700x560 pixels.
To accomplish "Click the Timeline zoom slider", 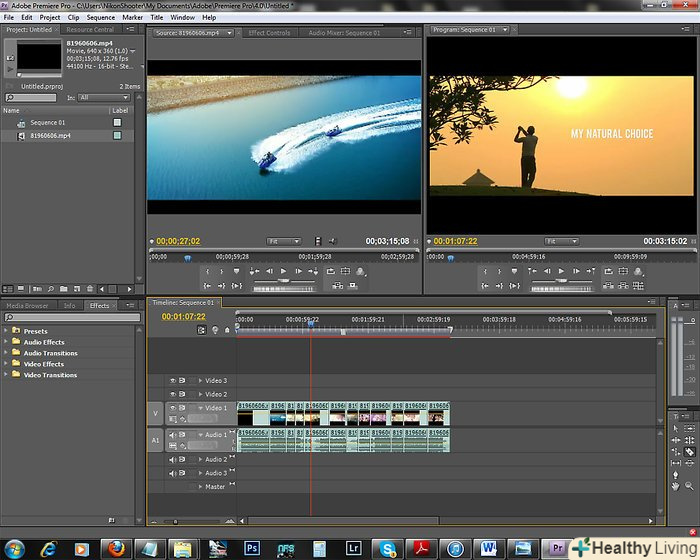I will (178, 521).
